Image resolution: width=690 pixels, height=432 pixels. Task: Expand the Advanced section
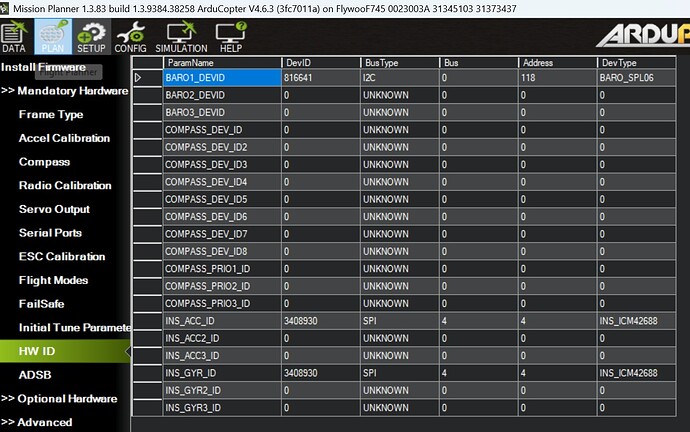37,423
